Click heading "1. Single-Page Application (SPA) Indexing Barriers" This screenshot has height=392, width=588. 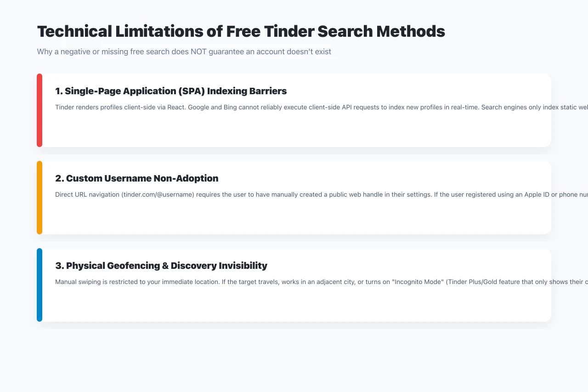tap(171, 91)
